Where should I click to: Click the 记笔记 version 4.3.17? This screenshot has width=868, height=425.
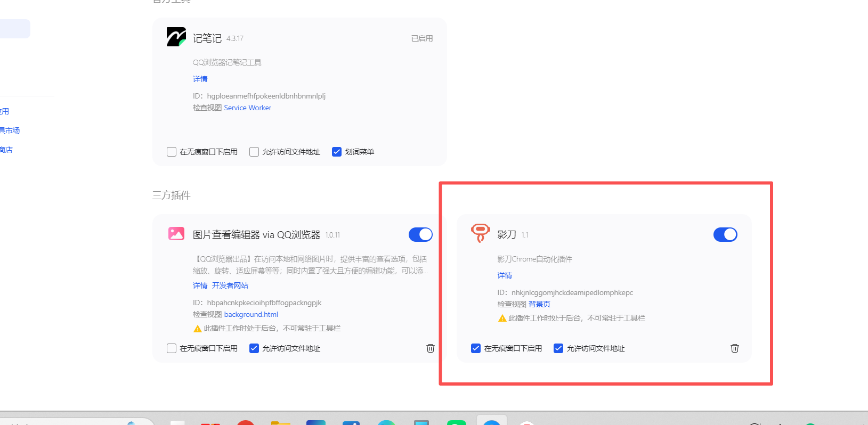(235, 39)
